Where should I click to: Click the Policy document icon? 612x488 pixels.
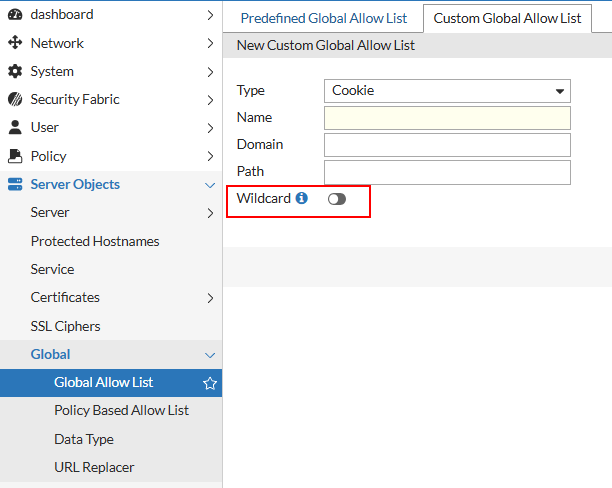pyautogui.click(x=15, y=156)
